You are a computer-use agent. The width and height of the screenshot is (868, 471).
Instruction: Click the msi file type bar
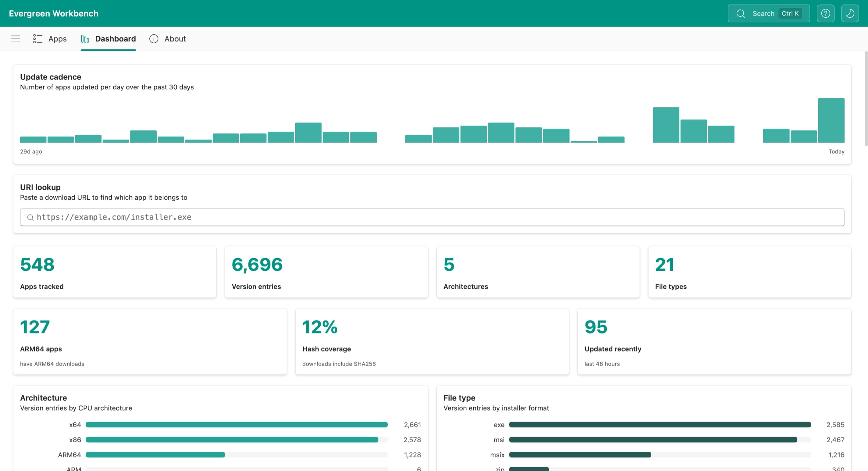(653, 440)
